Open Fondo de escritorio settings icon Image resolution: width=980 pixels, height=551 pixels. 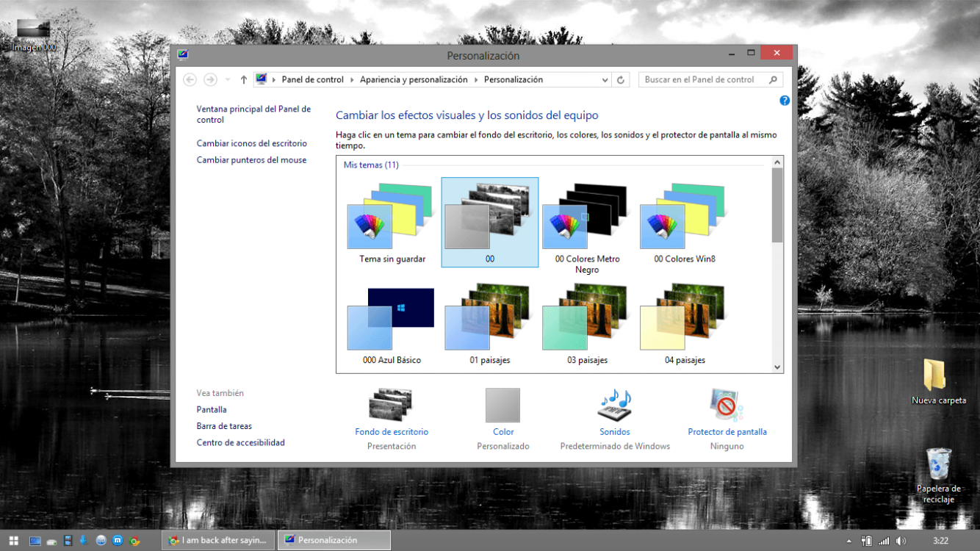pyautogui.click(x=391, y=405)
